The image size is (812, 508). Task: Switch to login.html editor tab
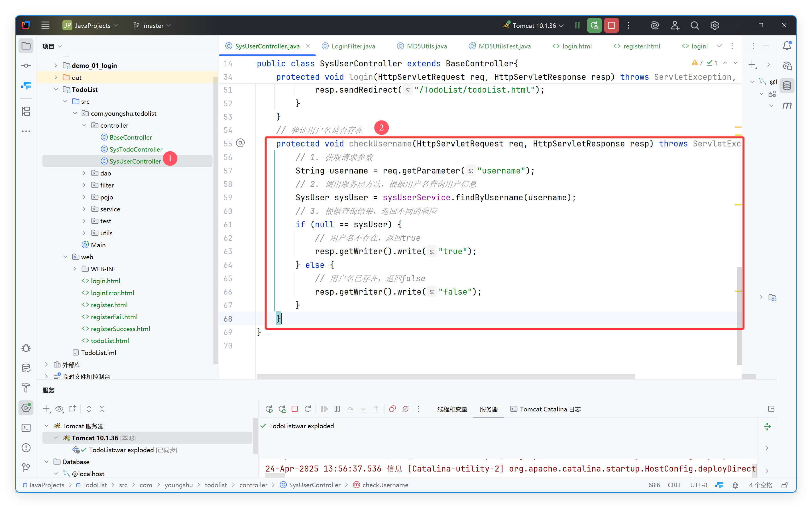572,46
